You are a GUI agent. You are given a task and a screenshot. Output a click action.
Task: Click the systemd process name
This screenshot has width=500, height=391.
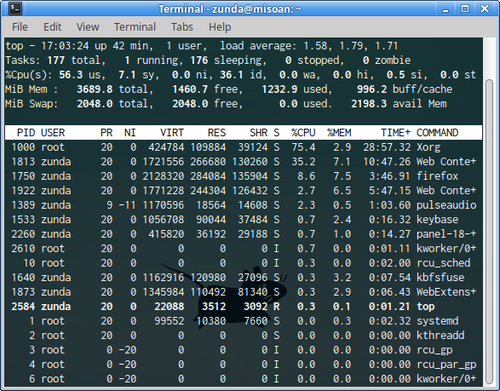[437, 321]
